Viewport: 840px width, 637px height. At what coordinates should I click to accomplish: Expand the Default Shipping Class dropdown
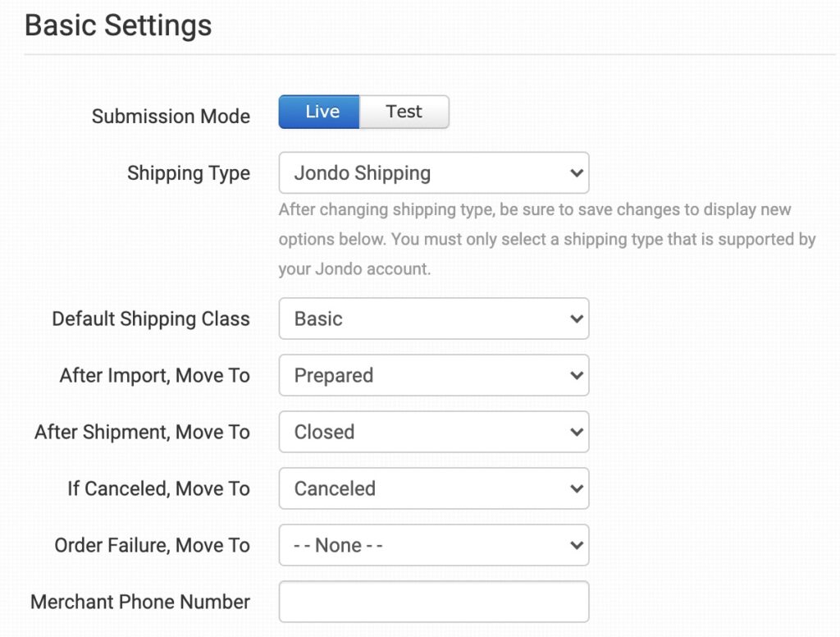(433, 318)
